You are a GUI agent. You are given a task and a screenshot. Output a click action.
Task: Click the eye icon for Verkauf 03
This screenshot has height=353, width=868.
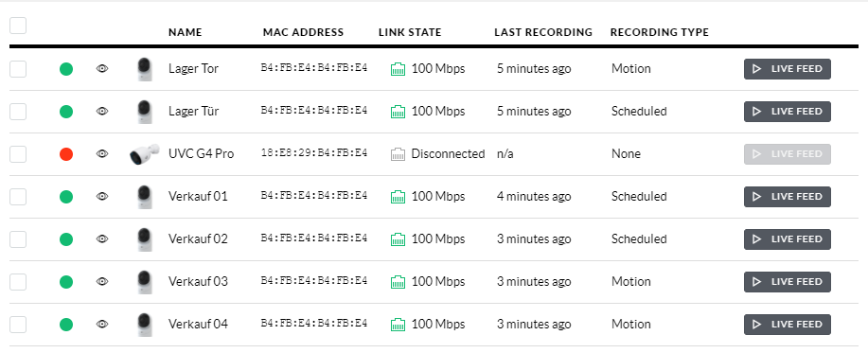pos(102,282)
